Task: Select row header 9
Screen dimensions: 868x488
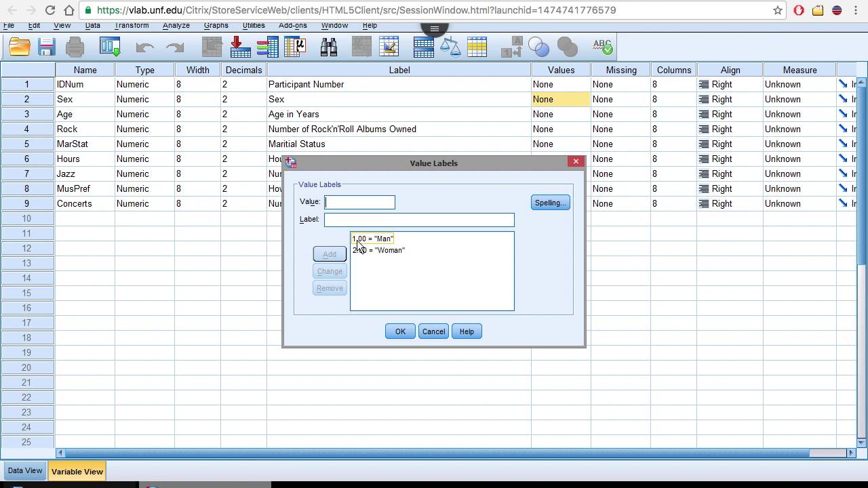Action: coord(27,203)
